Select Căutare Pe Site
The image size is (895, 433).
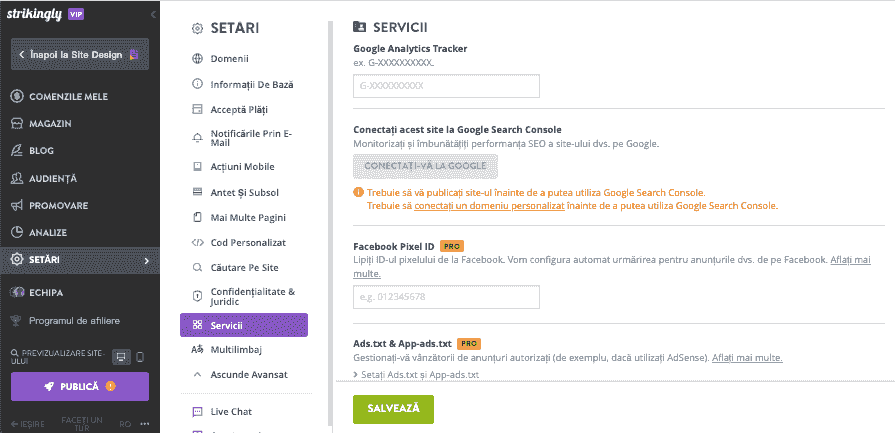pyautogui.click(x=244, y=268)
